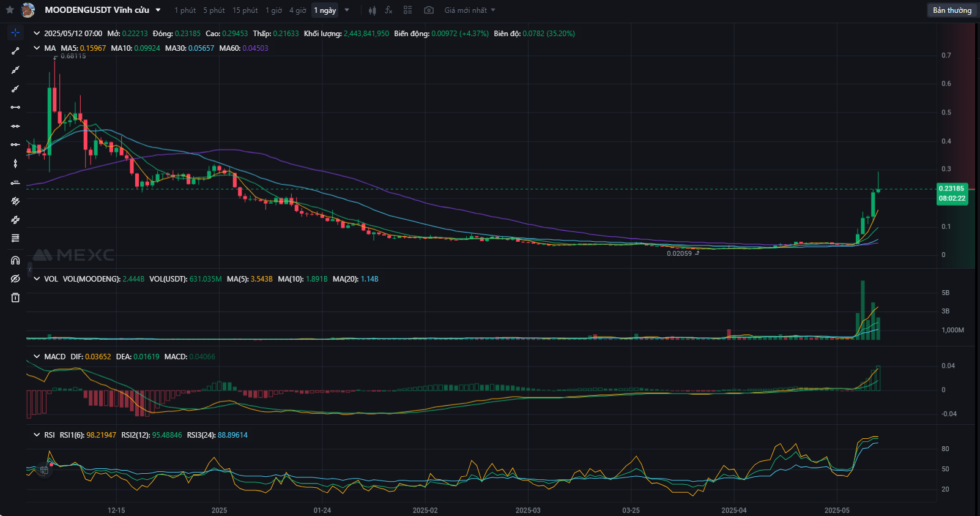Switch to 5 phút timeframe
The height and width of the screenshot is (516, 980).
tap(214, 10)
